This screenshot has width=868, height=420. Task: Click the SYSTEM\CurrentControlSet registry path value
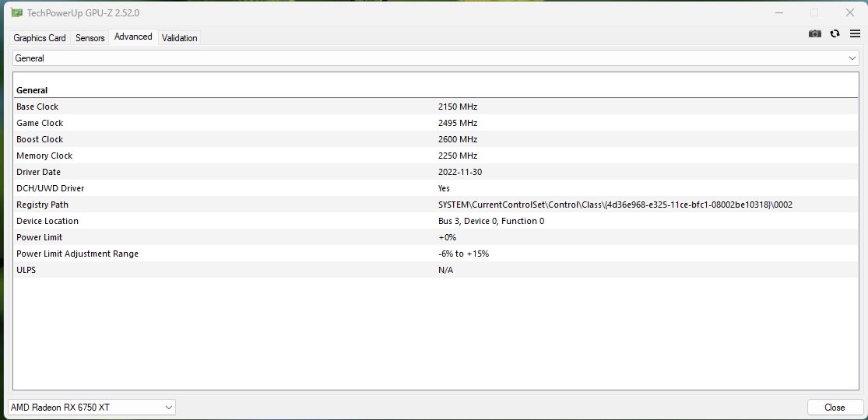tap(615, 205)
